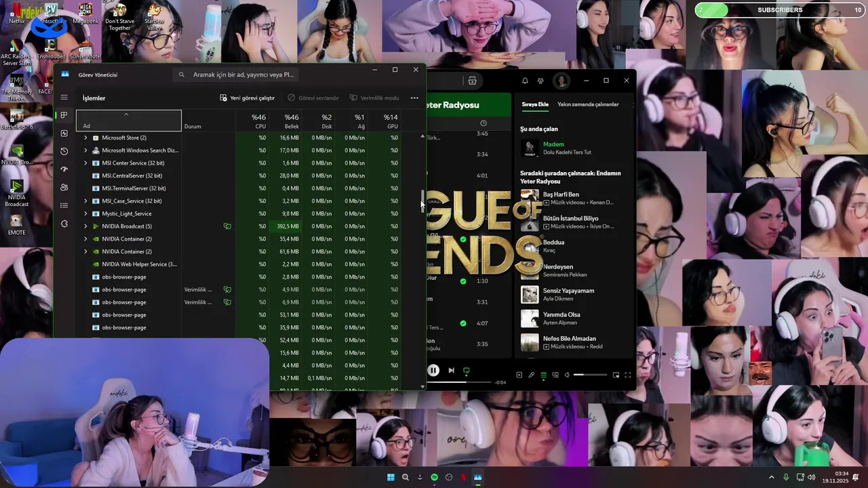
Task: Enter Spotify full screen mode
Action: pyautogui.click(x=628, y=375)
